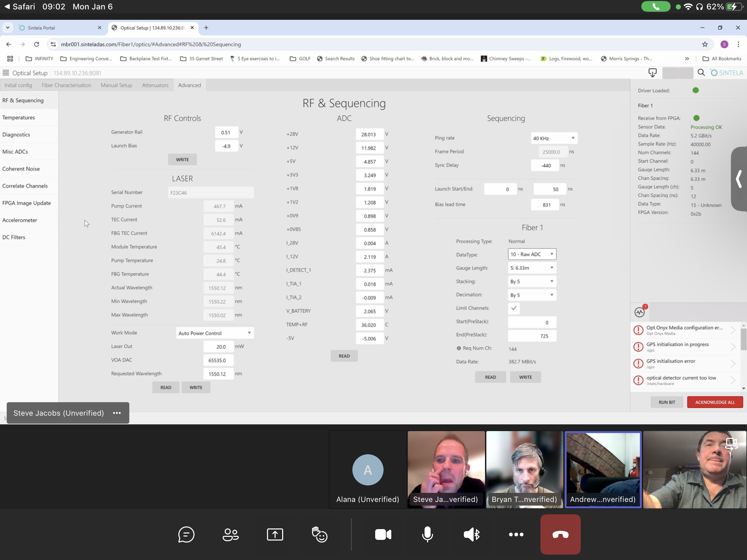Viewport: 747px width, 560px height.
Task: Change the Bluetooth speaker audio output
Action: [x=472, y=534]
